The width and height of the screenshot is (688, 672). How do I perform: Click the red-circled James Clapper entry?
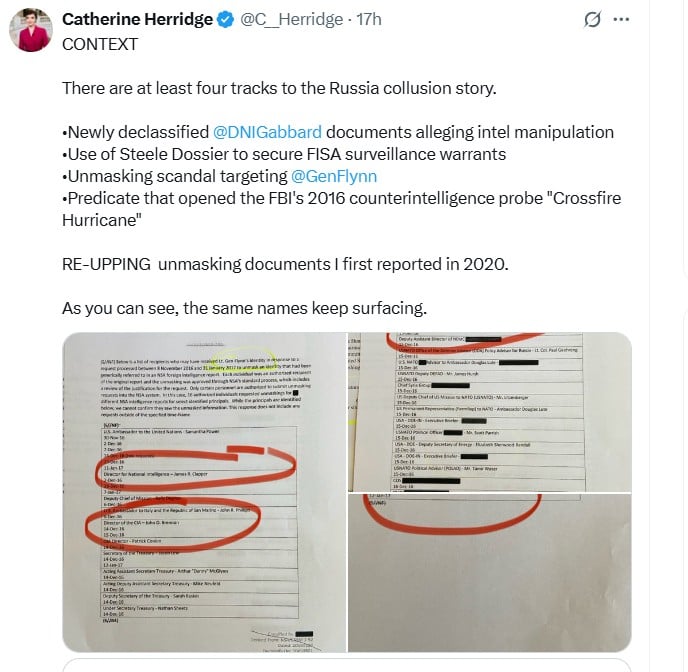point(155,474)
